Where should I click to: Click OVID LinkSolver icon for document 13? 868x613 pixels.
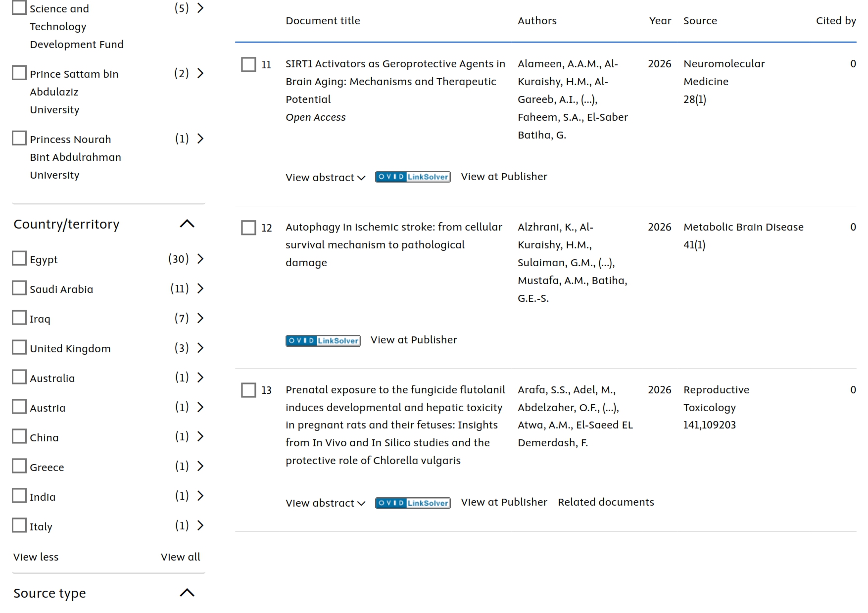[x=413, y=503]
